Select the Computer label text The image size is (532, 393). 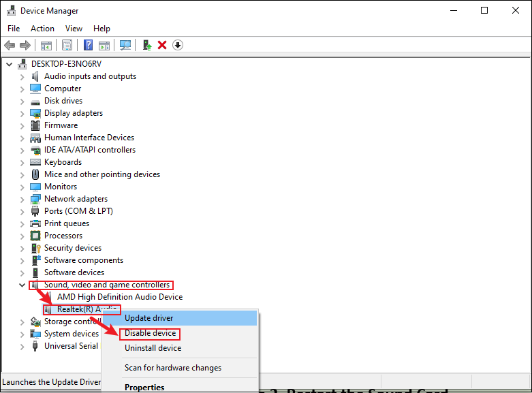coord(63,89)
